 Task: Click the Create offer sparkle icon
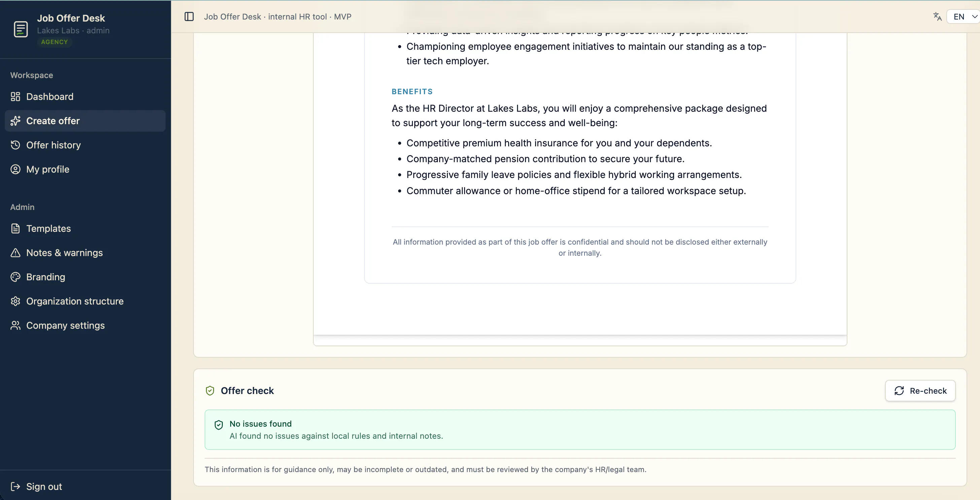point(15,121)
